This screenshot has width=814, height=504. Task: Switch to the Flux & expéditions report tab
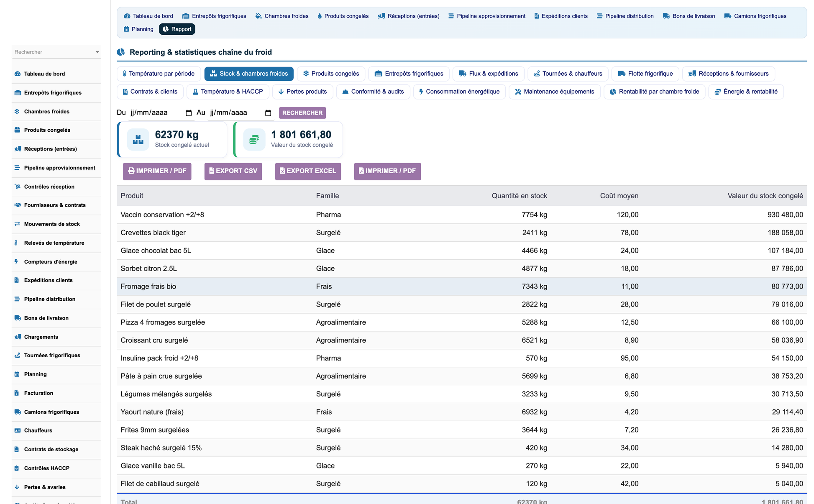[489, 74]
